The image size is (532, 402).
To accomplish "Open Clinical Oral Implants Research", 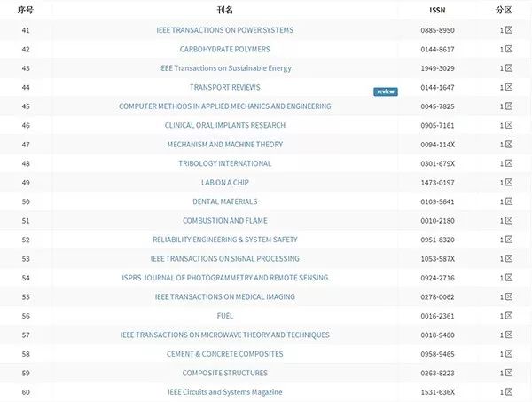I will tap(224, 125).
